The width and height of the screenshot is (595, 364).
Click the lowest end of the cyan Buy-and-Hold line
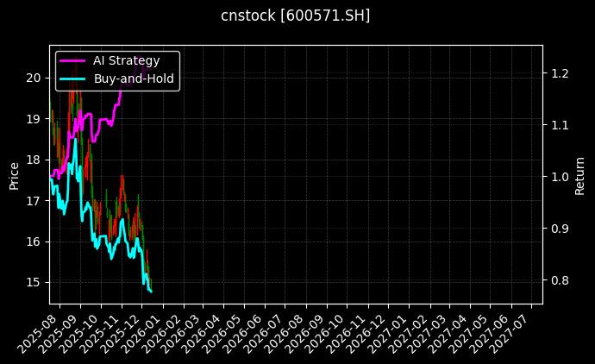(x=151, y=292)
